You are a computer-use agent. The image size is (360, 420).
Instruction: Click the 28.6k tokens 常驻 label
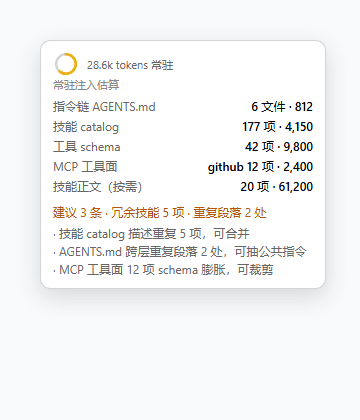tap(130, 65)
